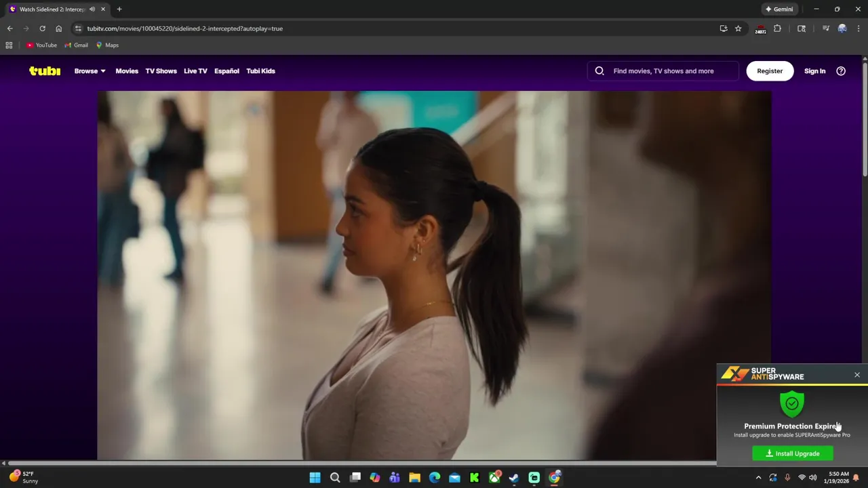868x488 pixels.
Task: Open the red extension with 24072 badge
Action: click(761, 29)
